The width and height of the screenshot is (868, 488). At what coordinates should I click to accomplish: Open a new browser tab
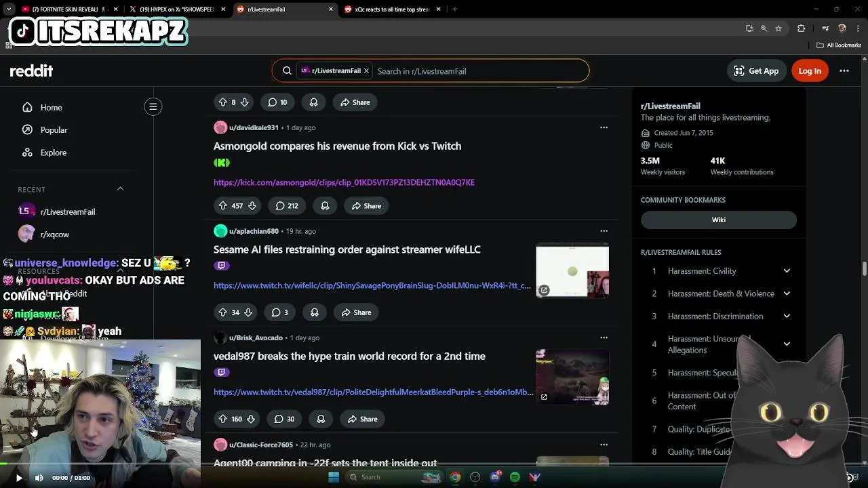pos(454,9)
